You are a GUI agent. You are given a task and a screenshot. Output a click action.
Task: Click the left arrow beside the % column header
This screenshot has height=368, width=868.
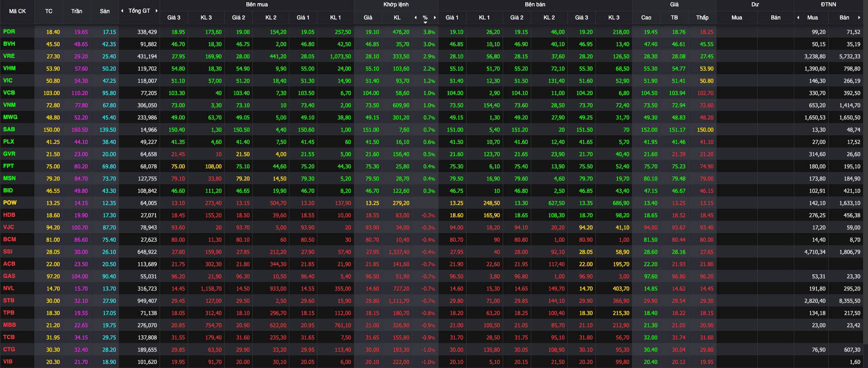pos(415,18)
